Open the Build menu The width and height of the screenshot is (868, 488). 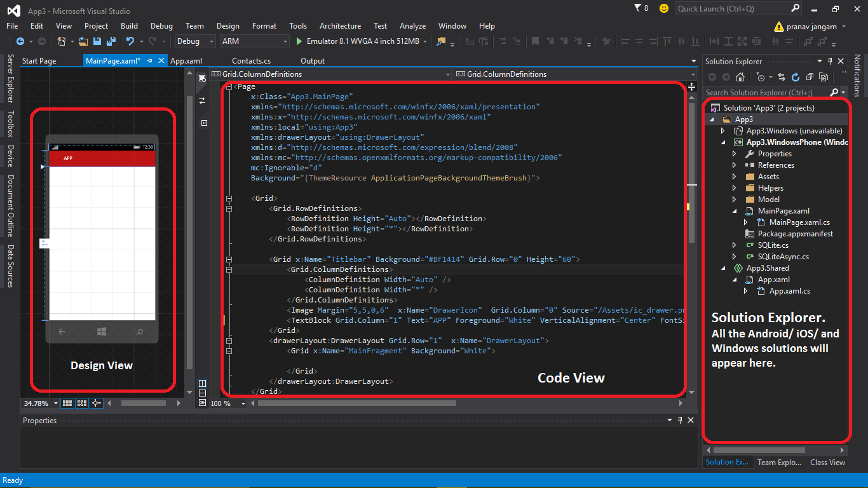pos(129,26)
